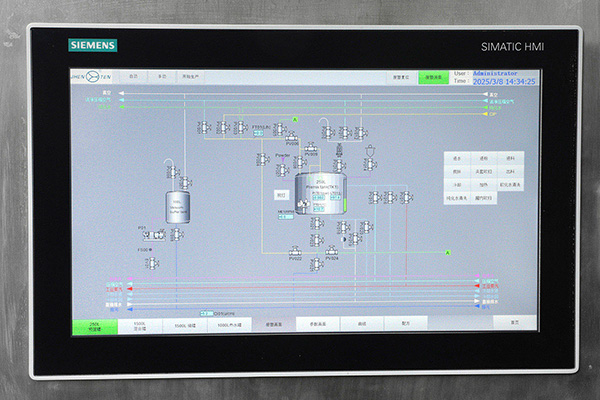Click the PV022 valve on the lower pipeline
Viewport: 600px width, 400px height.
coord(296,251)
